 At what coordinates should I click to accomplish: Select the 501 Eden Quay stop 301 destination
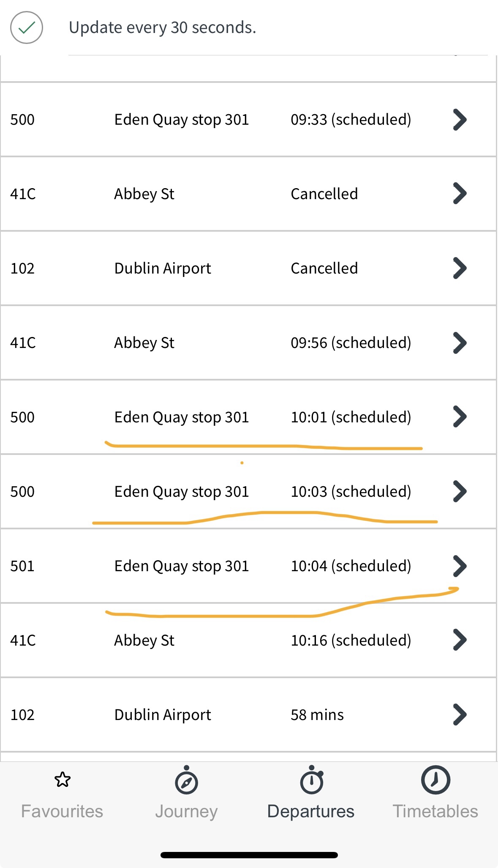182,566
